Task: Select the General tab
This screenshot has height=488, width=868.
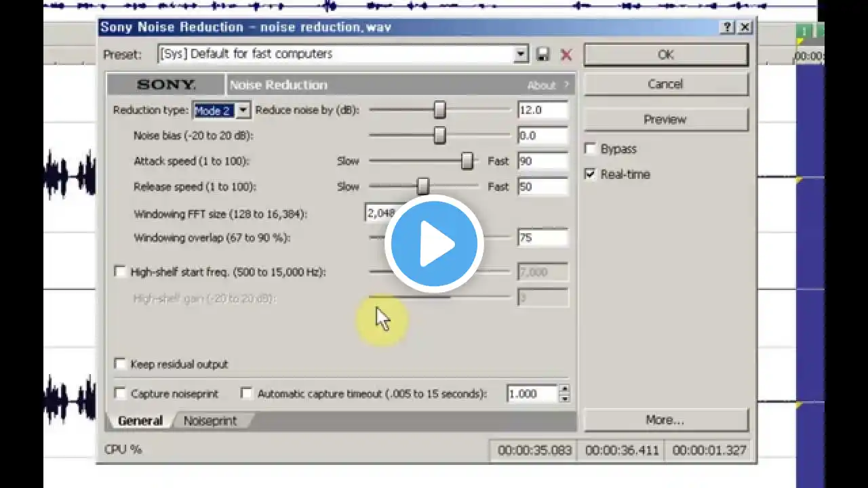Action: 140,421
